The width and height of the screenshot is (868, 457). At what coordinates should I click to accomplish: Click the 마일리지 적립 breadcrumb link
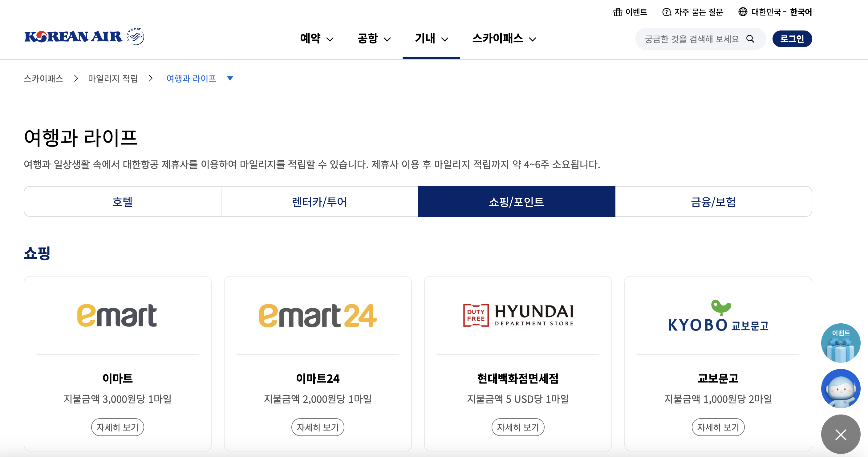click(113, 79)
